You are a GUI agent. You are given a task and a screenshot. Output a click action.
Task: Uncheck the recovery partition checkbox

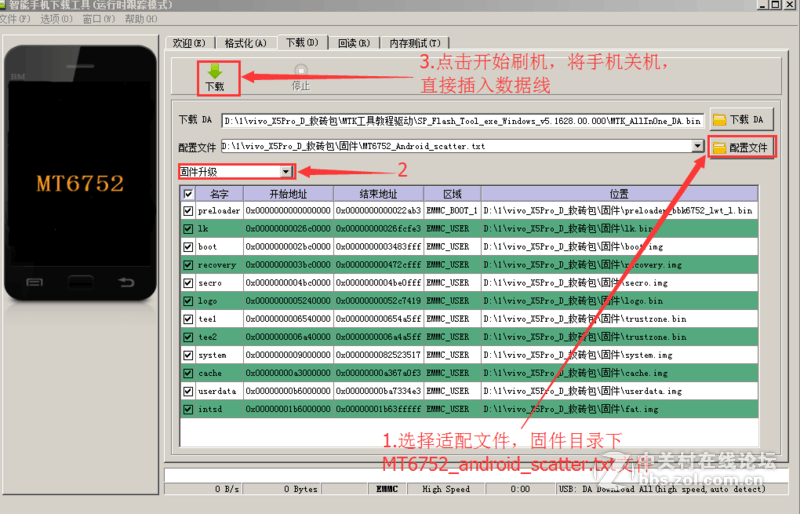click(x=188, y=265)
